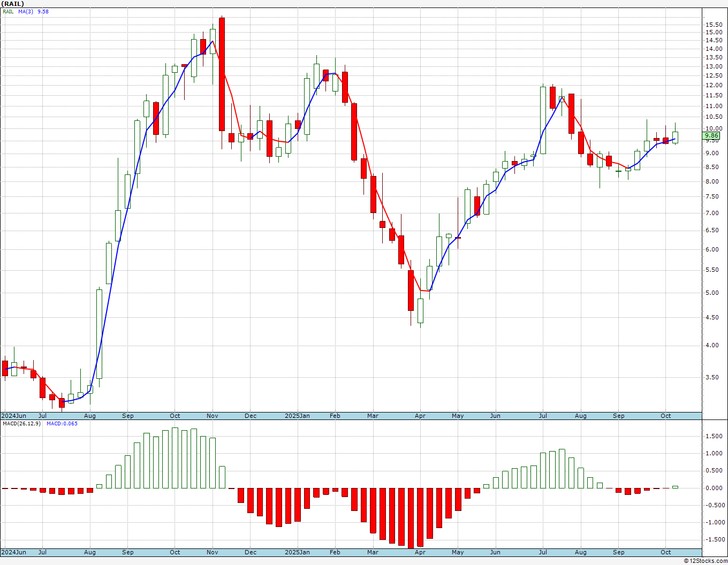Viewport: 728px width, 565px height.
Task: Click the -1.500 MACD axis label
Action: coord(715,539)
